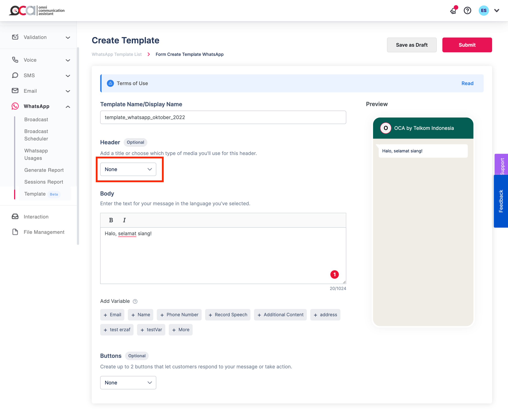Click the Terms of Use warning icon
This screenshot has height=420, width=508.
coord(110,83)
